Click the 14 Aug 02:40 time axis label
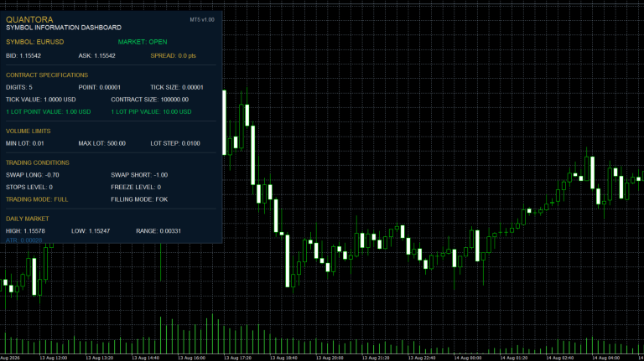The height and width of the screenshot is (361, 644). coord(559,358)
